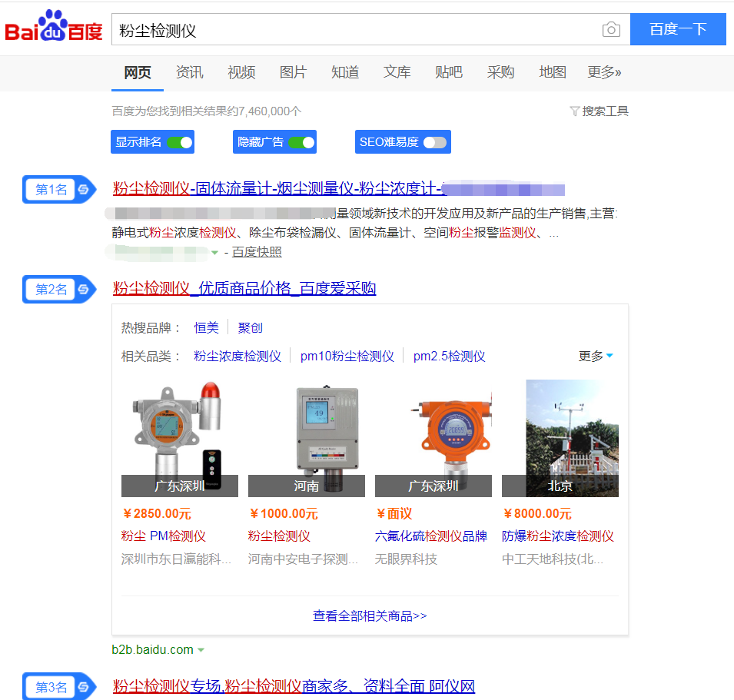Switch to 资讯 tab
Screen dimensions: 734x700
[x=190, y=72]
